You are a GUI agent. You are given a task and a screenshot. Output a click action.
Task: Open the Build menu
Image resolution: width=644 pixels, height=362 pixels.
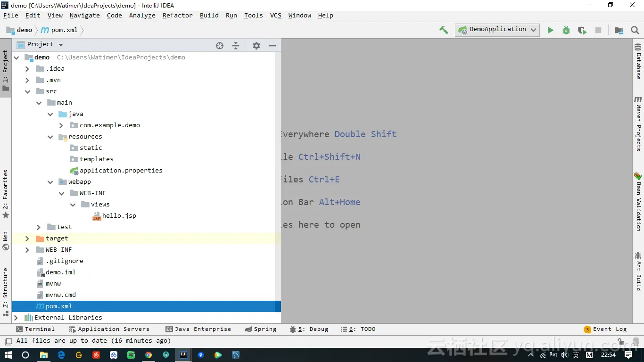209,15
